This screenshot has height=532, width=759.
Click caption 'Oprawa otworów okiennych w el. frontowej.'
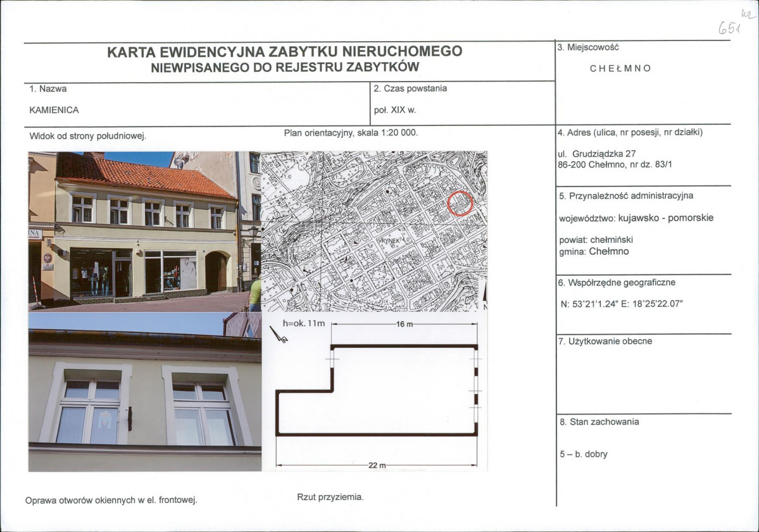point(111,500)
